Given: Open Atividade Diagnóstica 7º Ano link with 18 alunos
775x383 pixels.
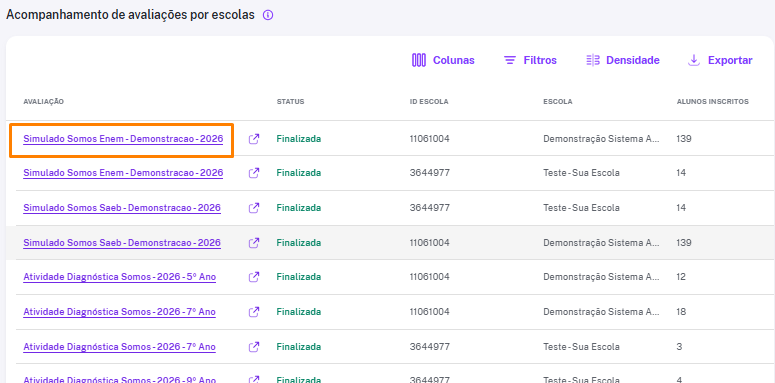Looking at the screenshot, I should pyautogui.click(x=120, y=312).
